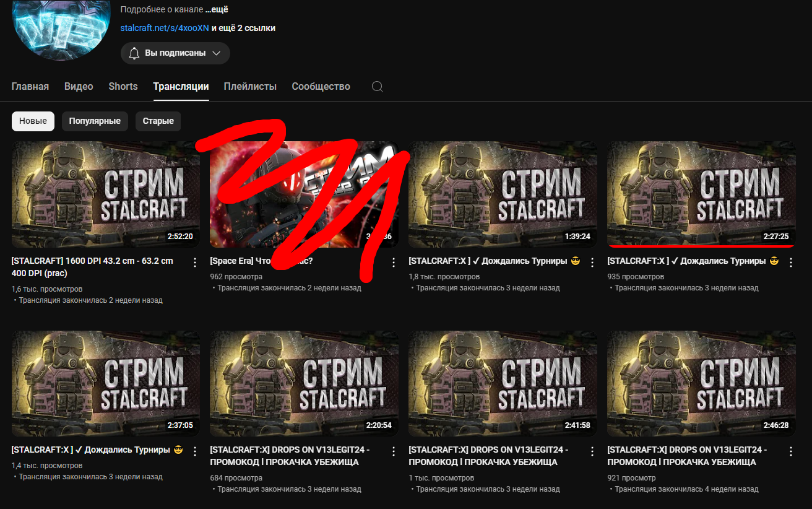Select the Новые sort chip

[x=33, y=121]
